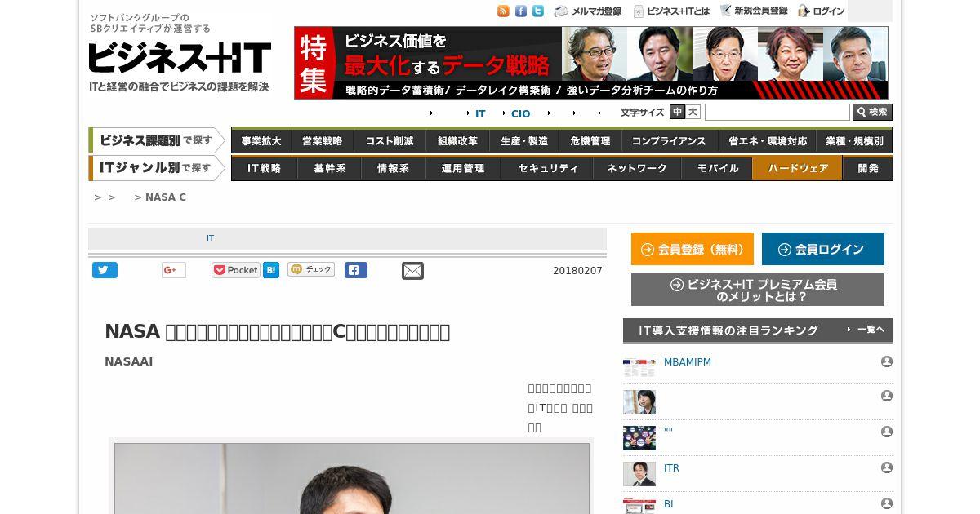Click member icon on BI row
The height and width of the screenshot is (514, 980).
[887, 503]
